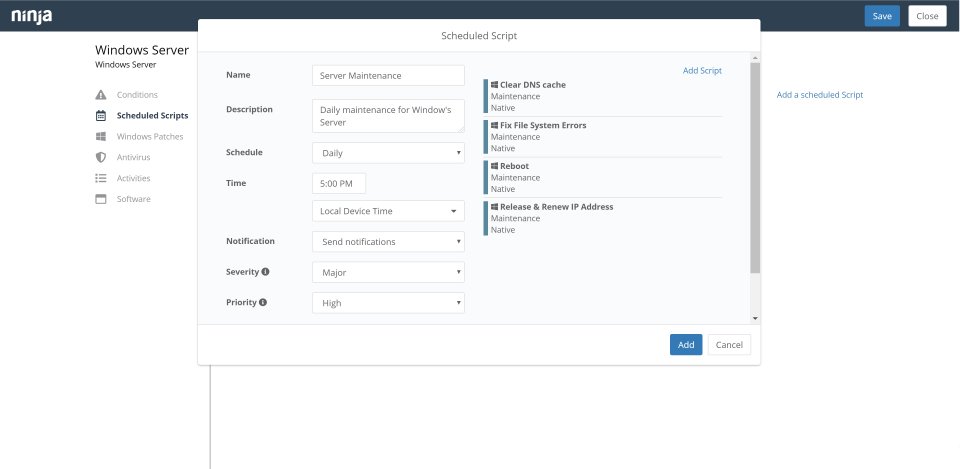Change the Severity dropdown from Major
960x469 pixels.
tap(388, 272)
